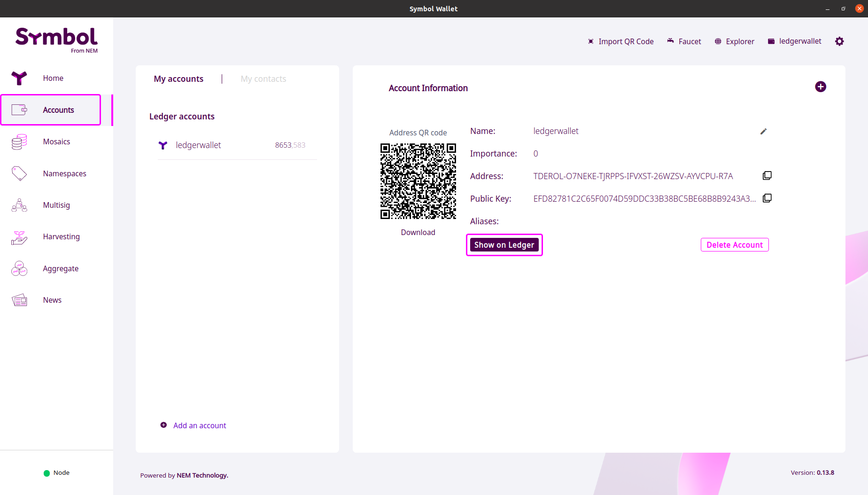This screenshot has width=868, height=495.
Task: Open the ledgerwallet profile menu
Action: tap(800, 41)
